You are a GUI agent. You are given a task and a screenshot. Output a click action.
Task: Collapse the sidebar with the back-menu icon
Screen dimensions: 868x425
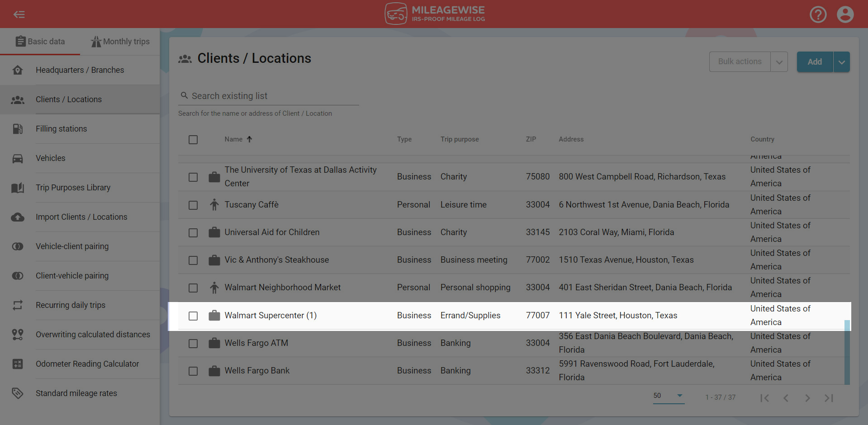click(19, 14)
